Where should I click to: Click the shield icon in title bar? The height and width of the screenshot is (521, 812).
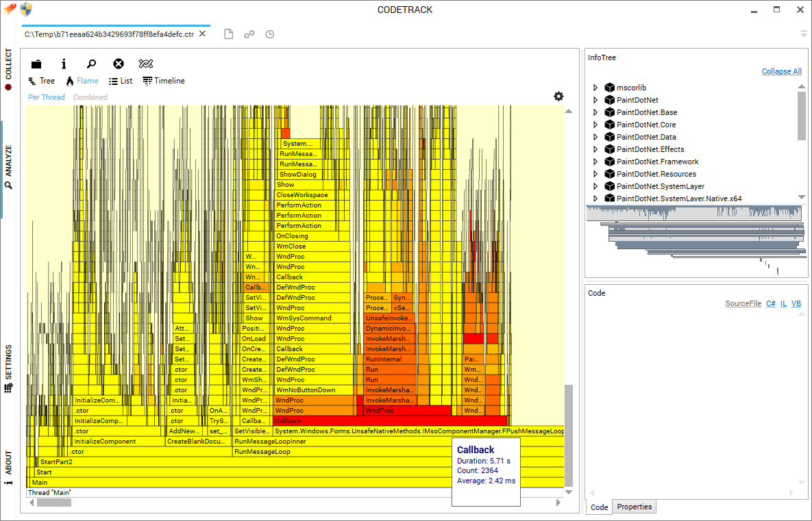click(26, 10)
